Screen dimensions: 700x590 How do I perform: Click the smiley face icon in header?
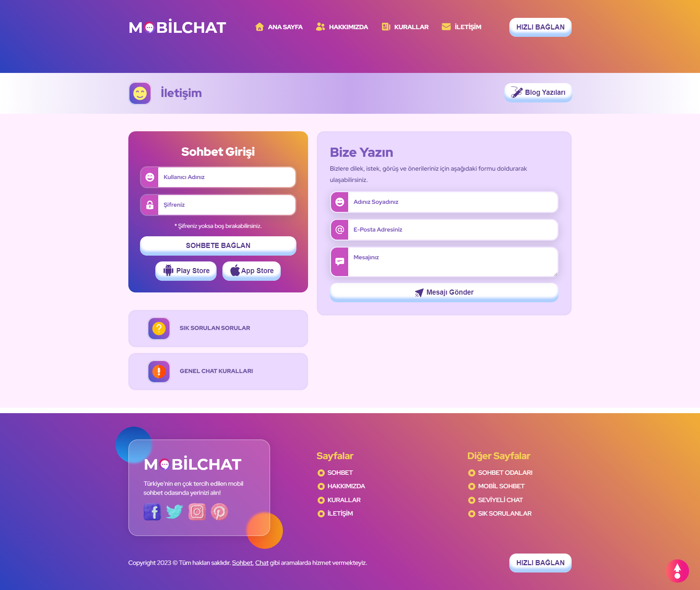[141, 93]
